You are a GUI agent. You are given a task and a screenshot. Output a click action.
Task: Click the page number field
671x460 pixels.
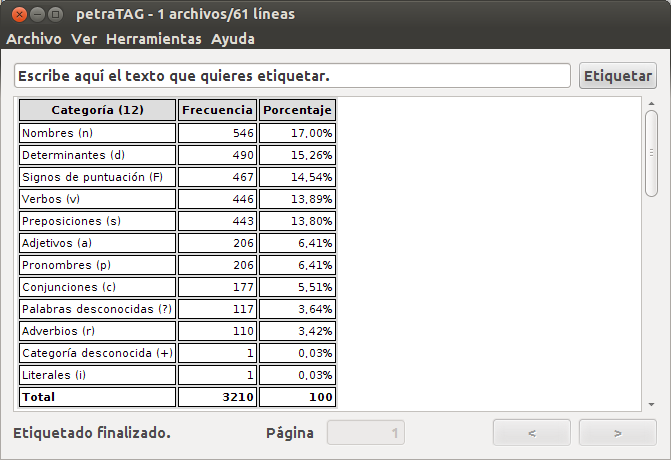click(366, 433)
